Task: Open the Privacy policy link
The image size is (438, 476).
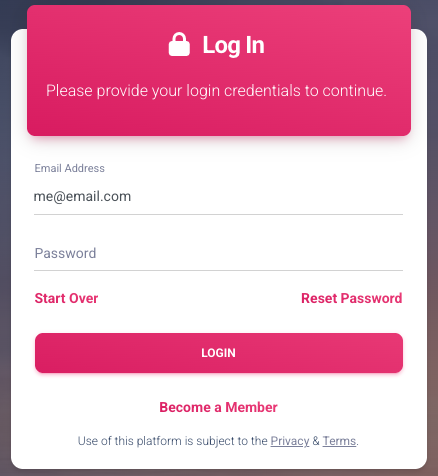Action: 290,441
